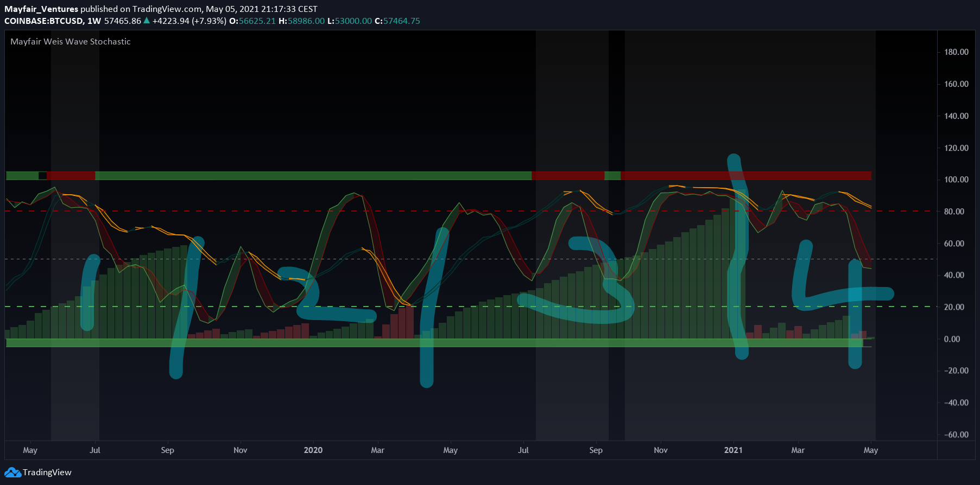This screenshot has width=980, height=485.
Task: Click the change value +4223.94 (+7.93%)
Action: tap(189, 21)
